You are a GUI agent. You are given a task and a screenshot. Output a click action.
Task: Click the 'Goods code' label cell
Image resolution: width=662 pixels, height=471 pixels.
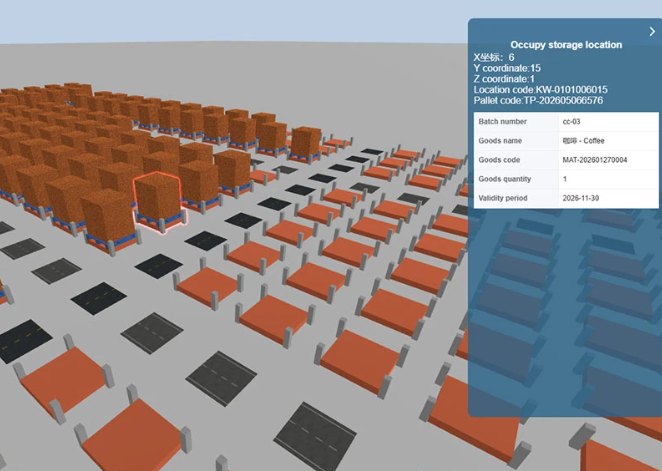tap(516, 160)
